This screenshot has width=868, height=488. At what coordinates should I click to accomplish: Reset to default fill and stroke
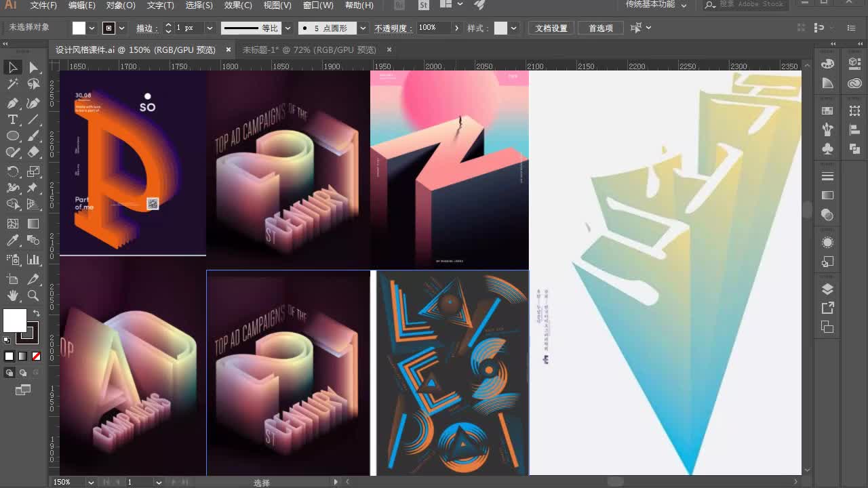[x=7, y=340]
